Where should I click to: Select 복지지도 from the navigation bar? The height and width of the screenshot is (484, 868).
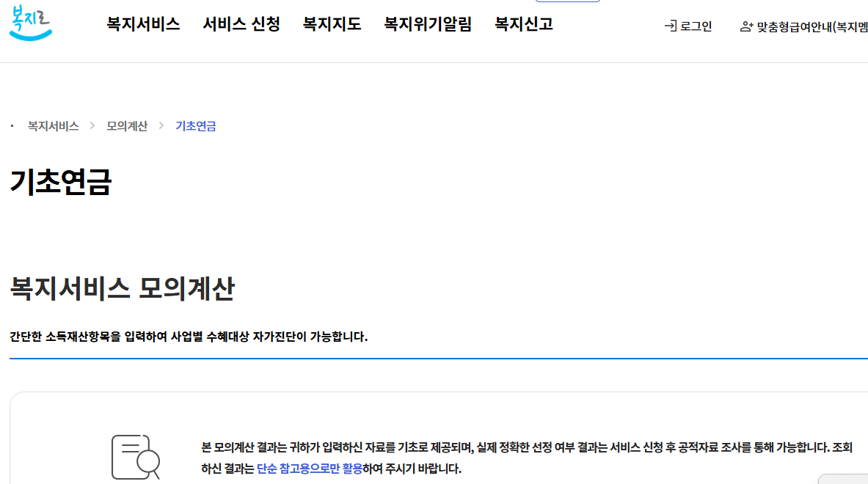(332, 23)
